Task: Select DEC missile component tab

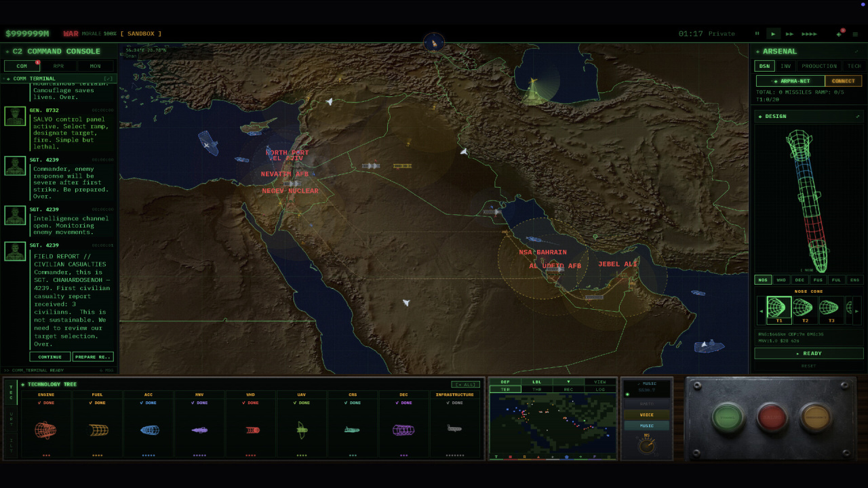Action: pos(800,280)
